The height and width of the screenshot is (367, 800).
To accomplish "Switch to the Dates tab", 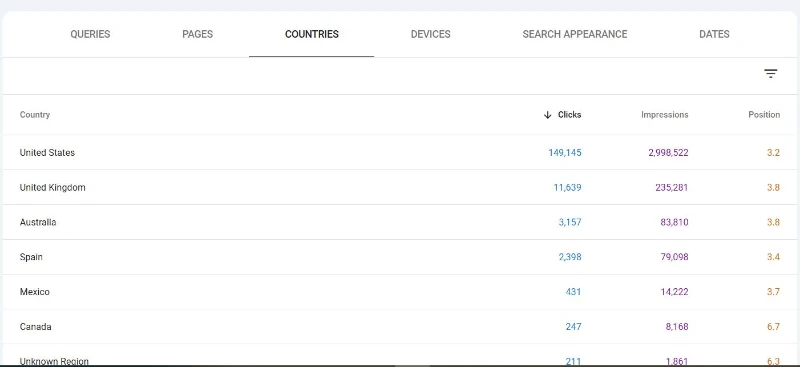I will tap(714, 34).
